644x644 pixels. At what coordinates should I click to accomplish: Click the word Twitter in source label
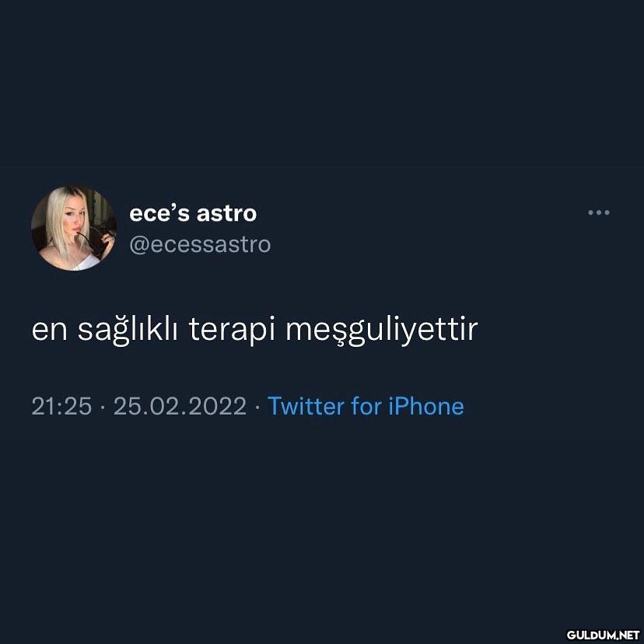coord(306,406)
